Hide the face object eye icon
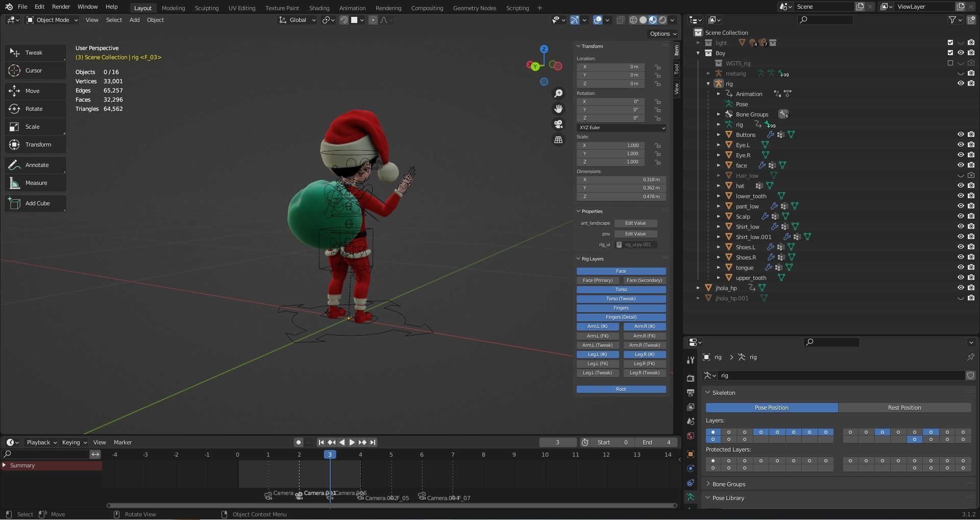The image size is (980, 520). tap(960, 166)
